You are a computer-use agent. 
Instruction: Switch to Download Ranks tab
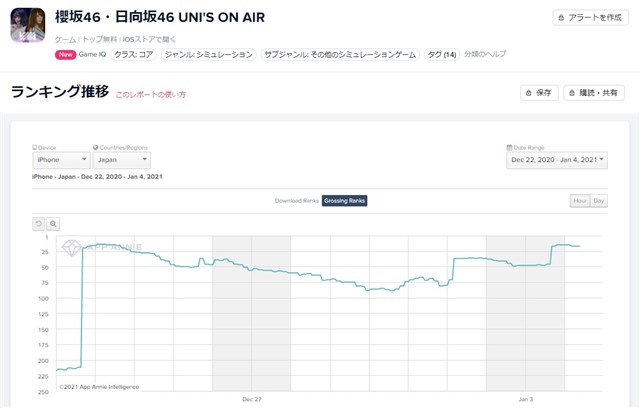pos(297,201)
